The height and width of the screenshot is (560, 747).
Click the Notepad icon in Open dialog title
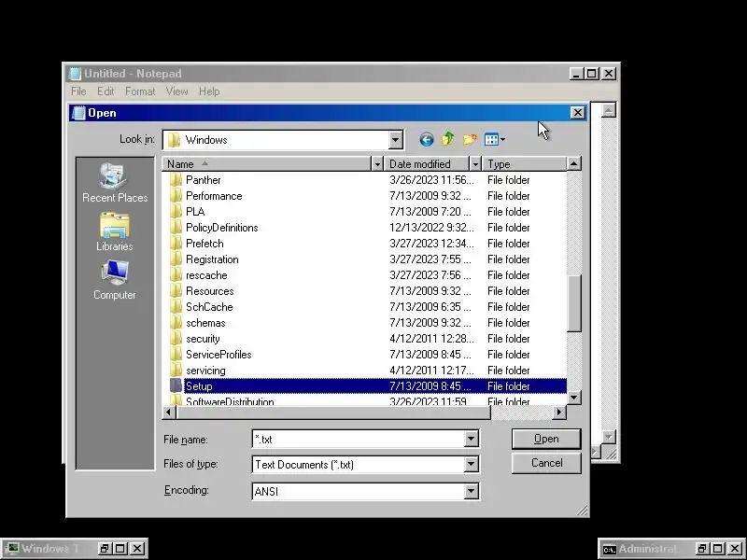tap(78, 113)
